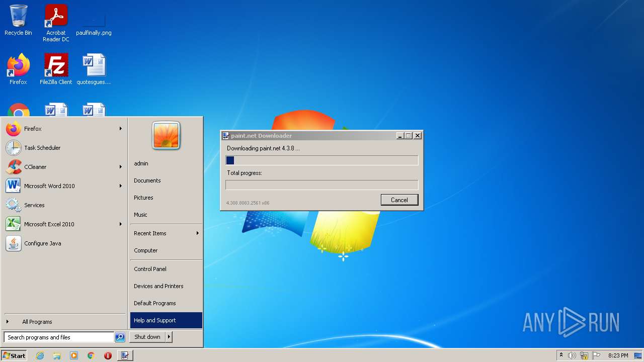Open Documents from Start menu

[166, 180]
